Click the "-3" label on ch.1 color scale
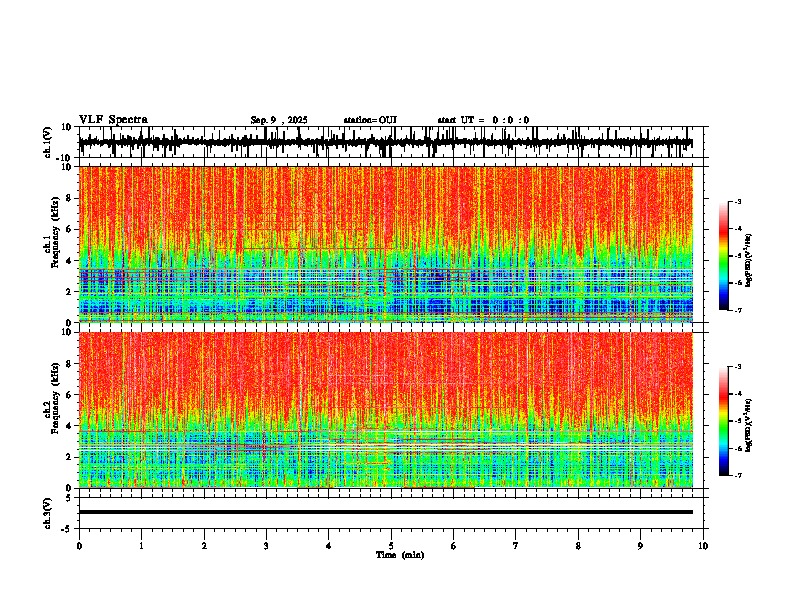Screen dimensions: 792x612 (x=737, y=201)
